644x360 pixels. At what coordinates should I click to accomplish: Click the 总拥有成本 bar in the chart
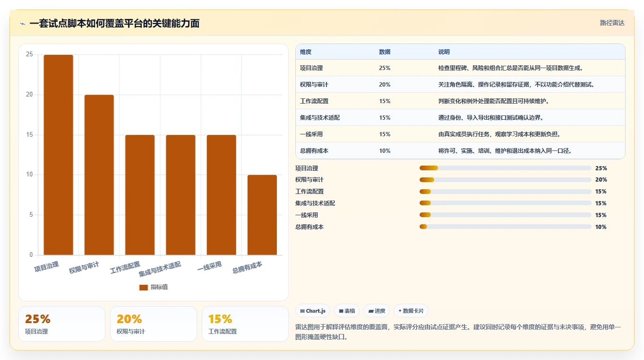[262, 215]
